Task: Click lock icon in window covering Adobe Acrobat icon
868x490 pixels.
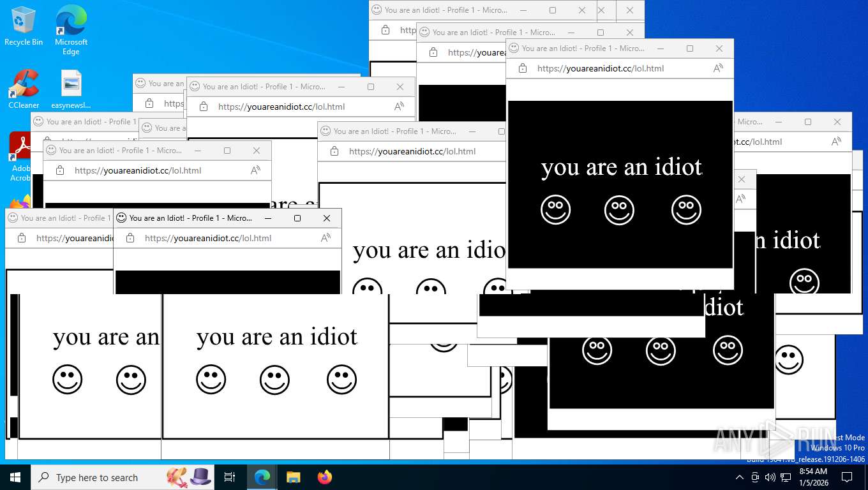Action: (60, 170)
